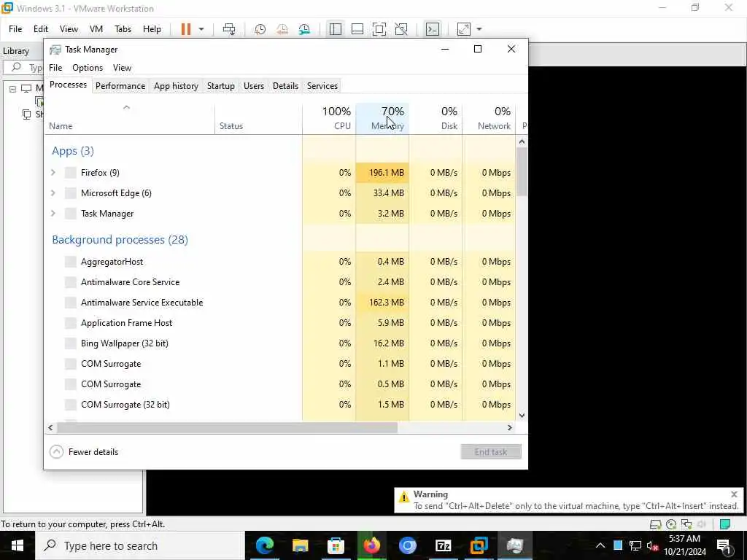Take a VM snapshot with the clock-plus icon
This screenshot has width=747, height=560.
tap(260, 29)
